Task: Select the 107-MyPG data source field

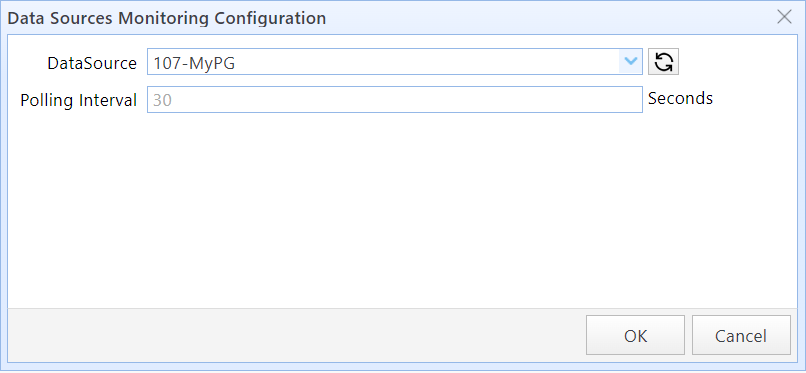Action: 394,62
